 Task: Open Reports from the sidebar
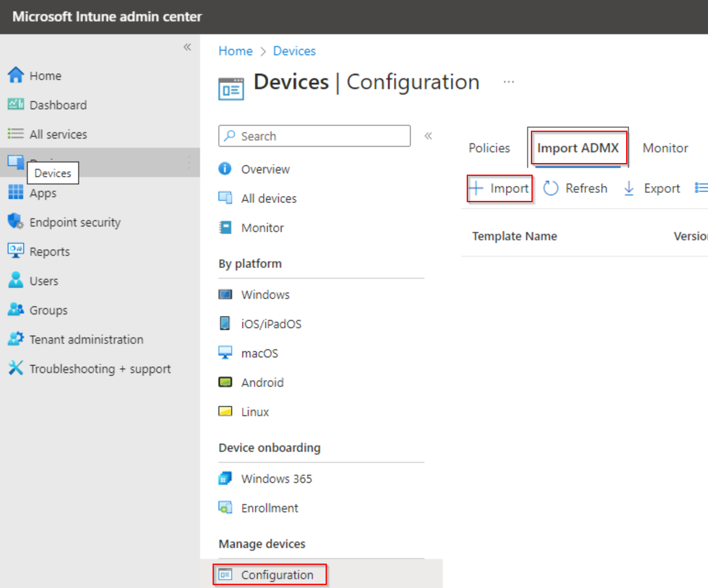coord(49,252)
